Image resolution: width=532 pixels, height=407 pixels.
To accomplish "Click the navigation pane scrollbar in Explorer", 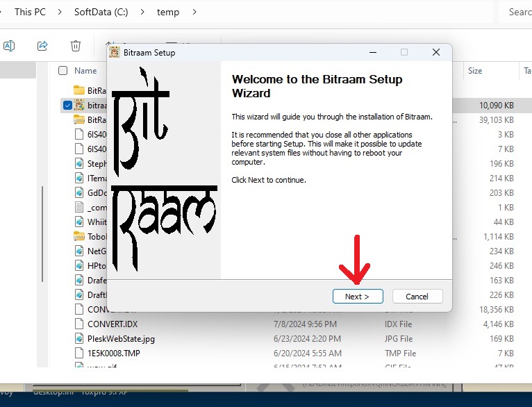I will 42,234.
